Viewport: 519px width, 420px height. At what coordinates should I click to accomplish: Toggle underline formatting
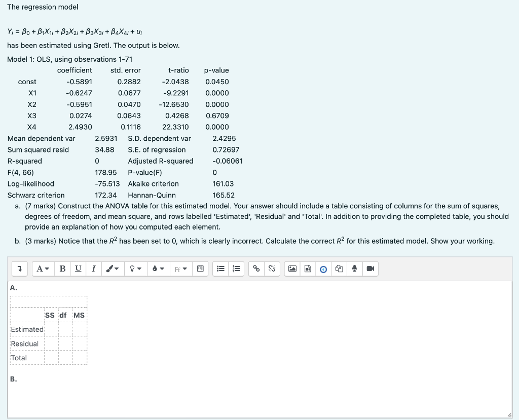pyautogui.click(x=78, y=269)
